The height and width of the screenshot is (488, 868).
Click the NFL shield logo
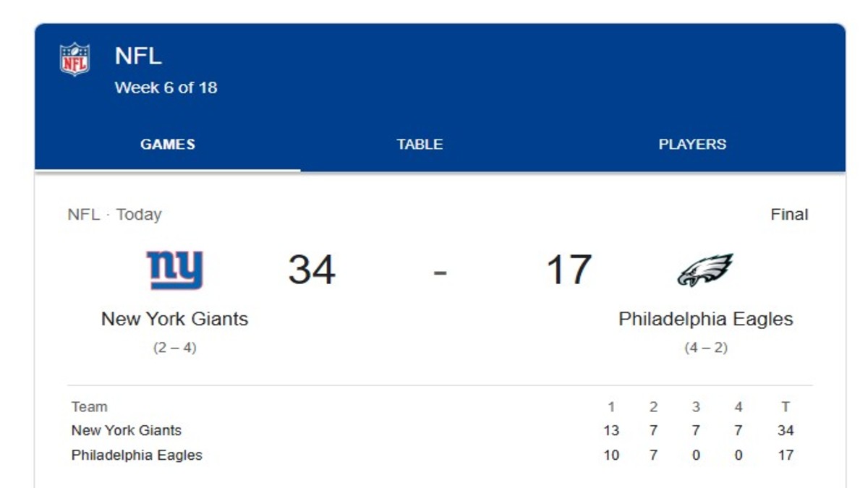click(75, 59)
